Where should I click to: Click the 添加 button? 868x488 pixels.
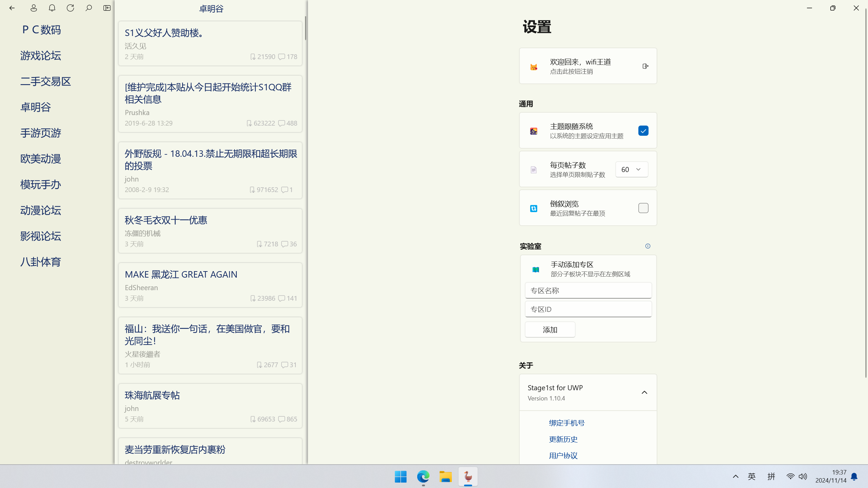pyautogui.click(x=550, y=330)
